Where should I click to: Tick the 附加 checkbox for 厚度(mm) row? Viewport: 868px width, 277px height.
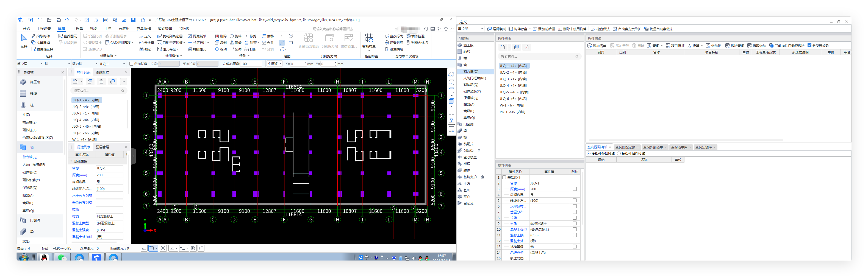tap(575, 189)
